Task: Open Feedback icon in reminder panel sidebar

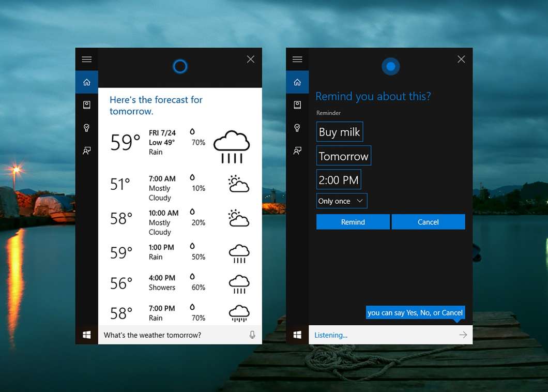Action: point(297,150)
